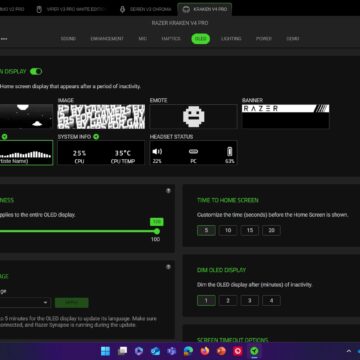This screenshot has height=360, width=360.
Task: Click the help icon in brightness panel
Action: [168, 191]
